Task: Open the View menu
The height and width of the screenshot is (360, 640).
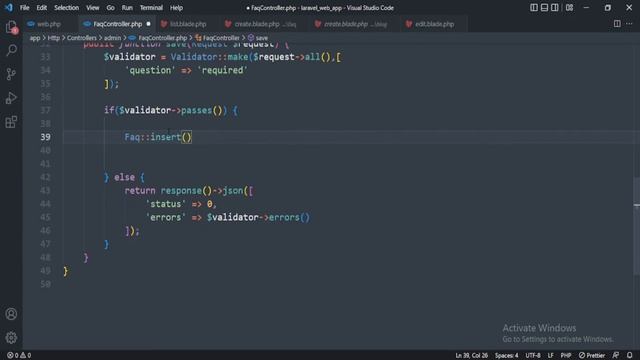Action: tap(93, 8)
